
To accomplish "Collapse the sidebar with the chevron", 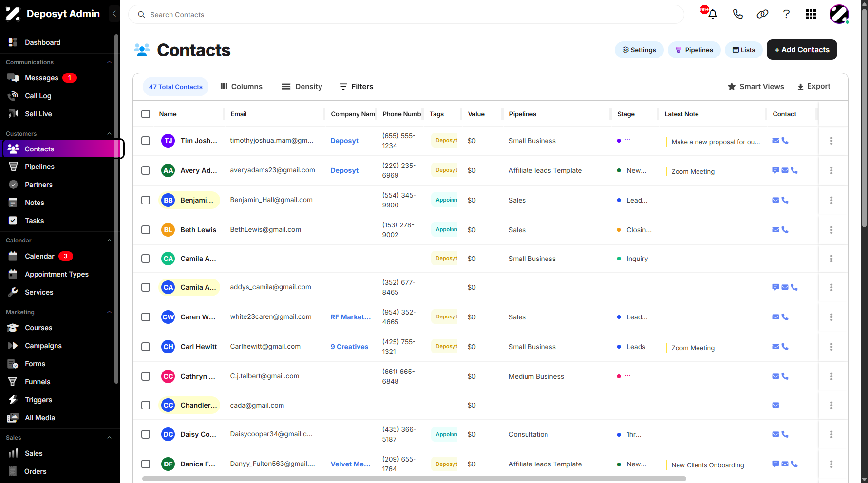I will click(x=114, y=14).
